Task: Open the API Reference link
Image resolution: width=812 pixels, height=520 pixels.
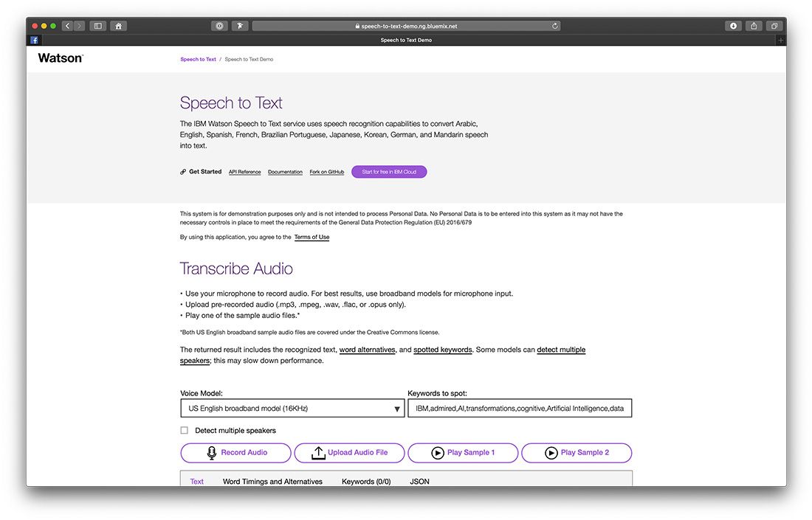Action: point(244,172)
